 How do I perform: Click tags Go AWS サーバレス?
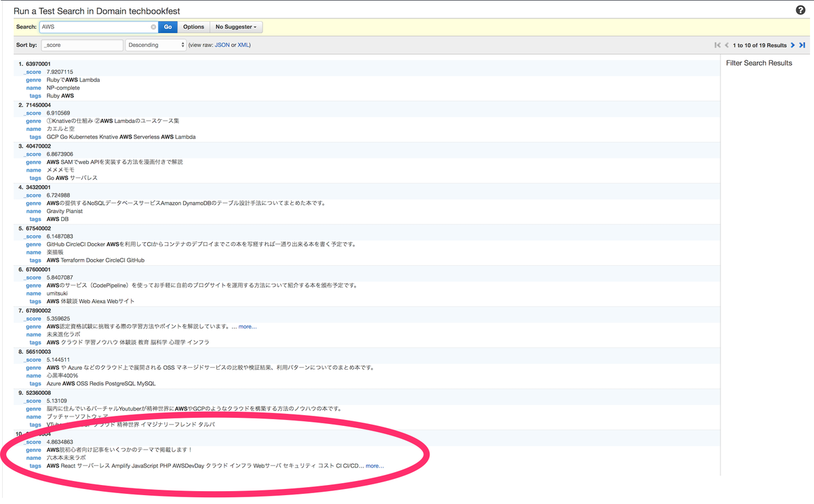[72, 178]
